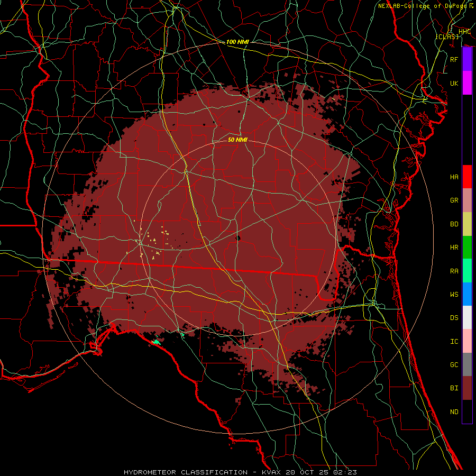Click the DS white legend swatch
This screenshot has width=476, height=476.
coord(467,317)
